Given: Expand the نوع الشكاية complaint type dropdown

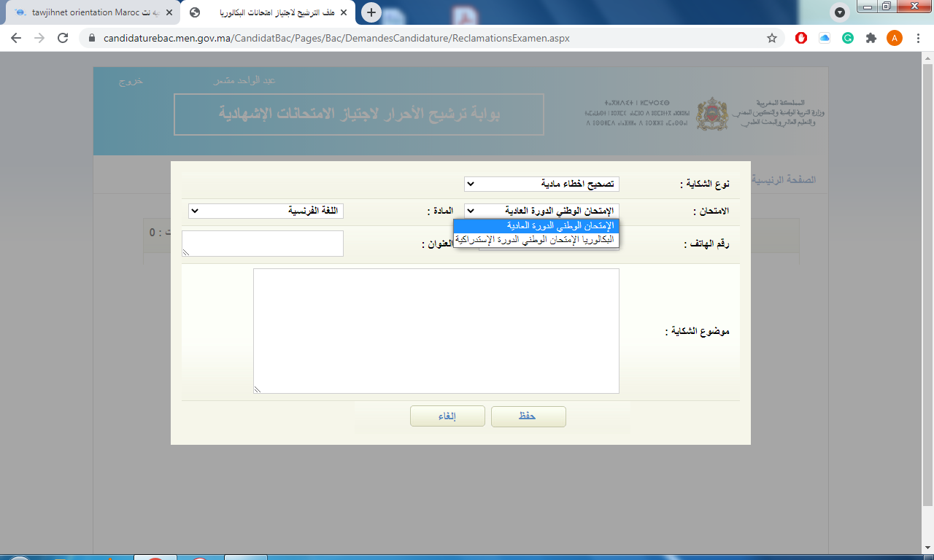Looking at the screenshot, I should [541, 184].
